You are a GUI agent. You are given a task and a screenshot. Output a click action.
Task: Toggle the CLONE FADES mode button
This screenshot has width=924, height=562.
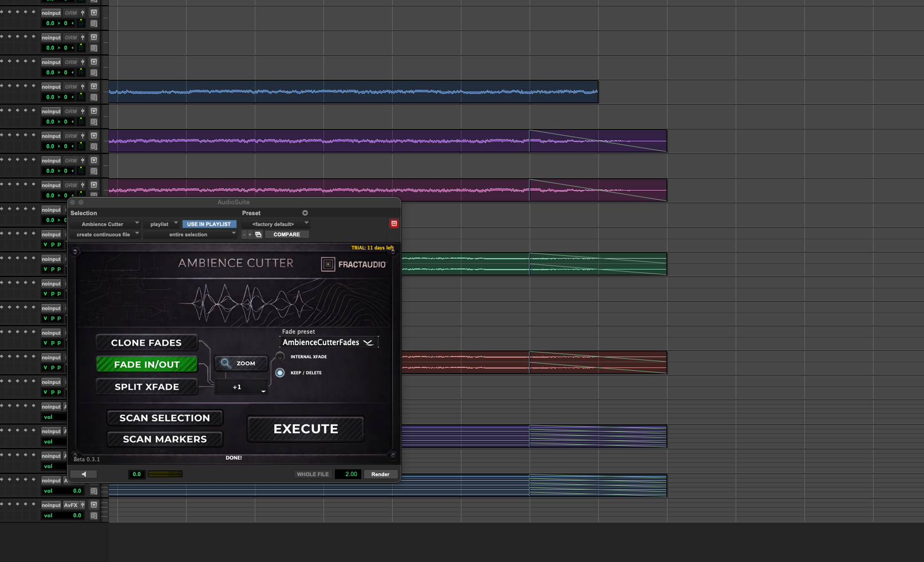click(x=147, y=343)
